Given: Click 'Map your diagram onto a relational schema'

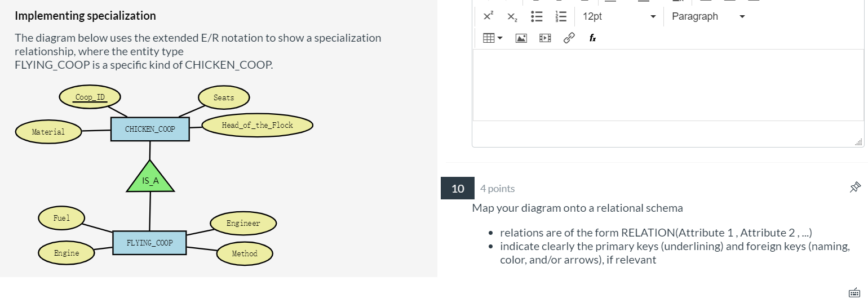Looking at the screenshot, I should (x=578, y=208).
